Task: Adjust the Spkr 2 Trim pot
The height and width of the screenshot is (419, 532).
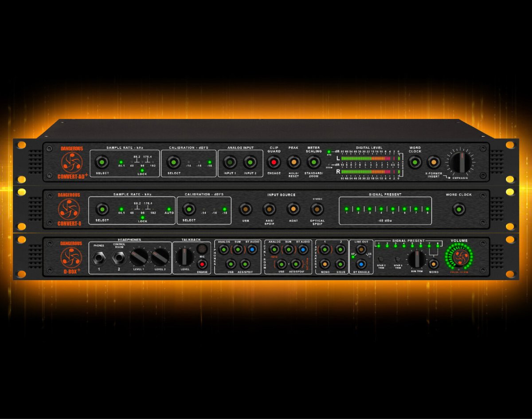Action: coord(381,258)
